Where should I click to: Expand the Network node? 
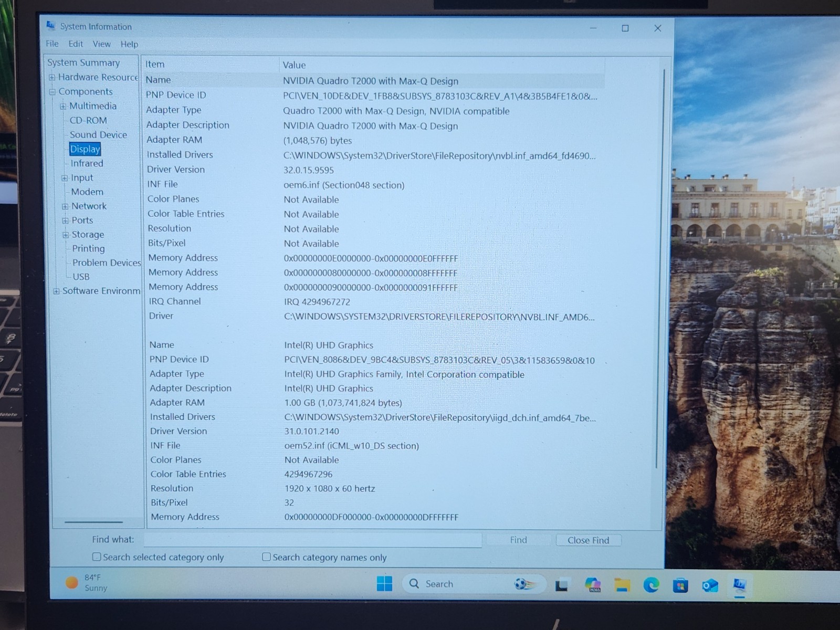65,206
